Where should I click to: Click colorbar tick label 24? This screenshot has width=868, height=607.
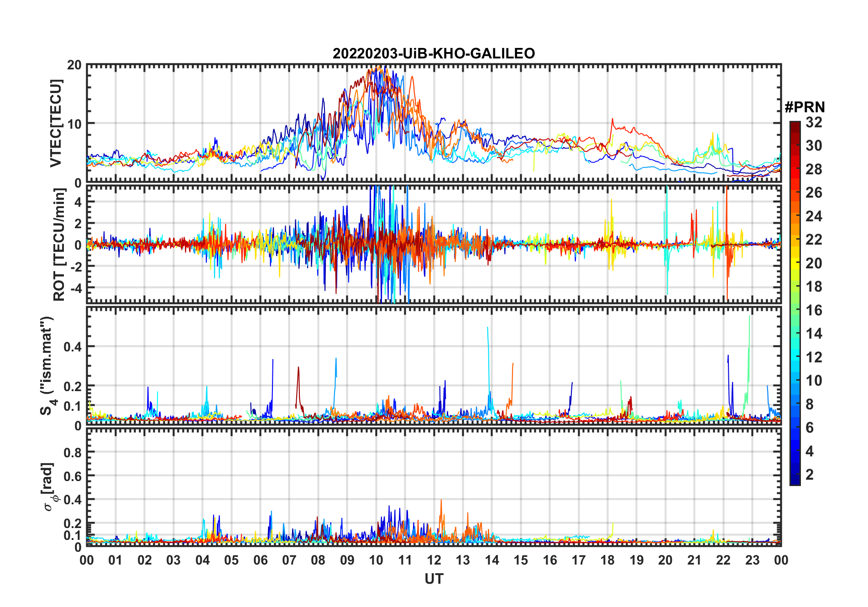coord(814,216)
